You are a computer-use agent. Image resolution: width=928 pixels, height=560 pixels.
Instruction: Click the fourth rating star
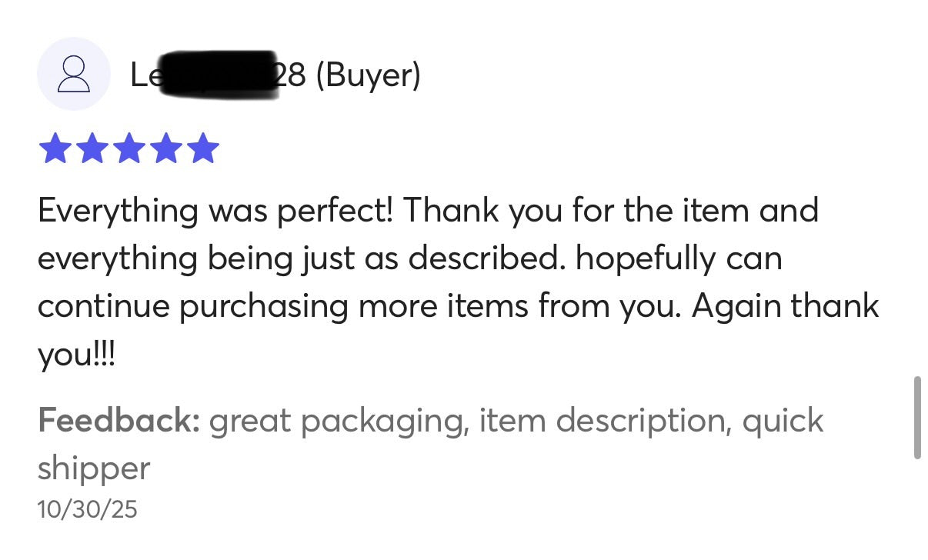165,148
